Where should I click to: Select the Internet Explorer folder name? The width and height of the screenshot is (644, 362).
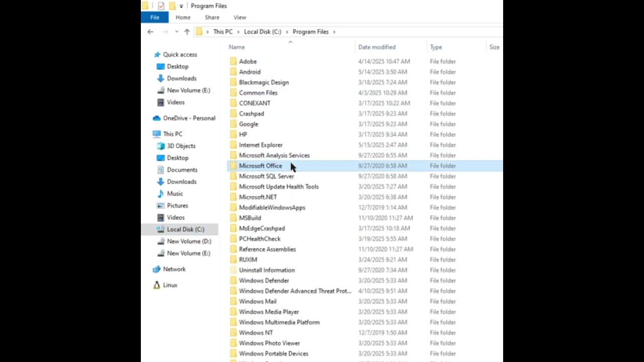[x=261, y=145]
